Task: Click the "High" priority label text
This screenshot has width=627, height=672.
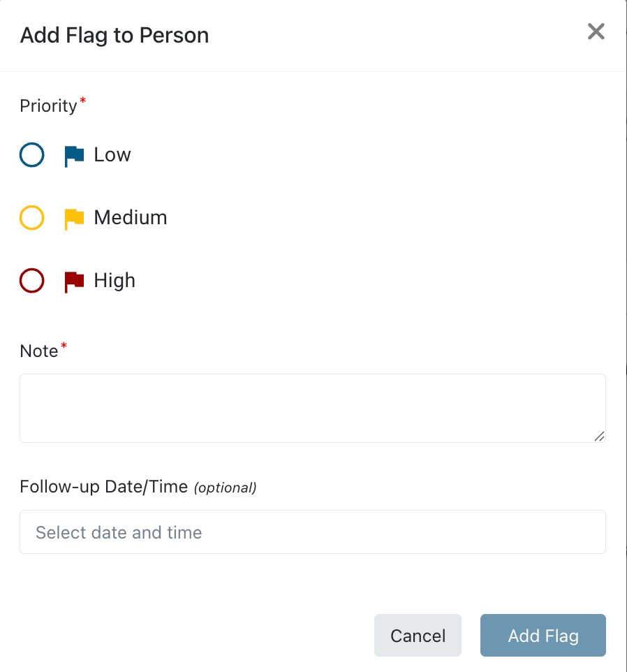Action: point(115,281)
